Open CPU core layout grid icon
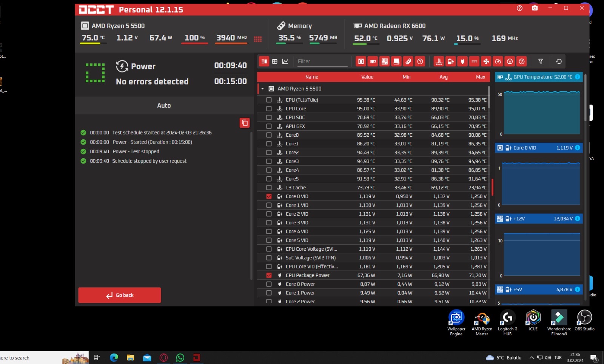 coord(258,39)
